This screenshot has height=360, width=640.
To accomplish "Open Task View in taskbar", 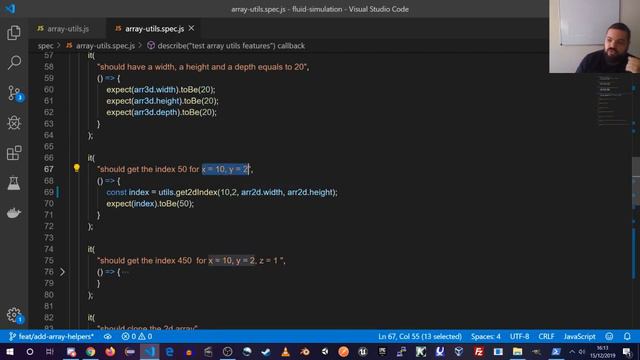I will coord(49,351).
